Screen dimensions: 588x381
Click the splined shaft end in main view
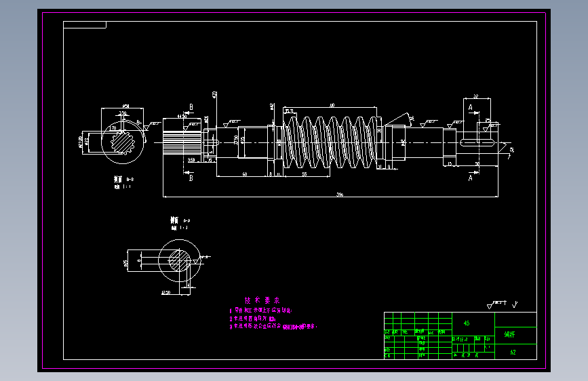coord(182,142)
